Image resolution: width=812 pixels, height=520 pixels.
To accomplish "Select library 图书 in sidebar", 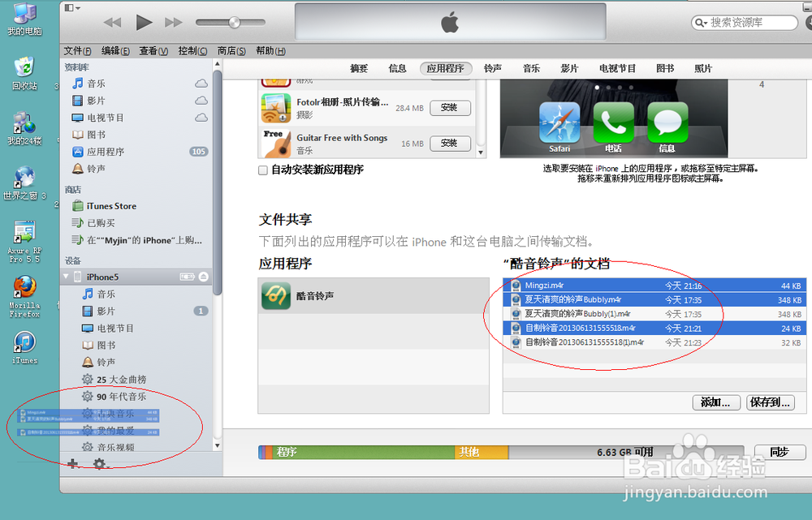I will [x=136, y=135].
